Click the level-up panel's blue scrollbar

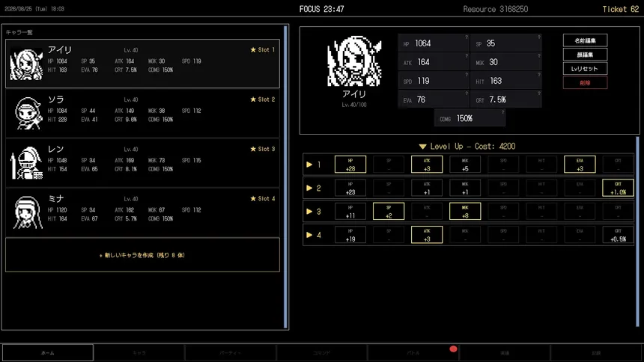click(637, 231)
